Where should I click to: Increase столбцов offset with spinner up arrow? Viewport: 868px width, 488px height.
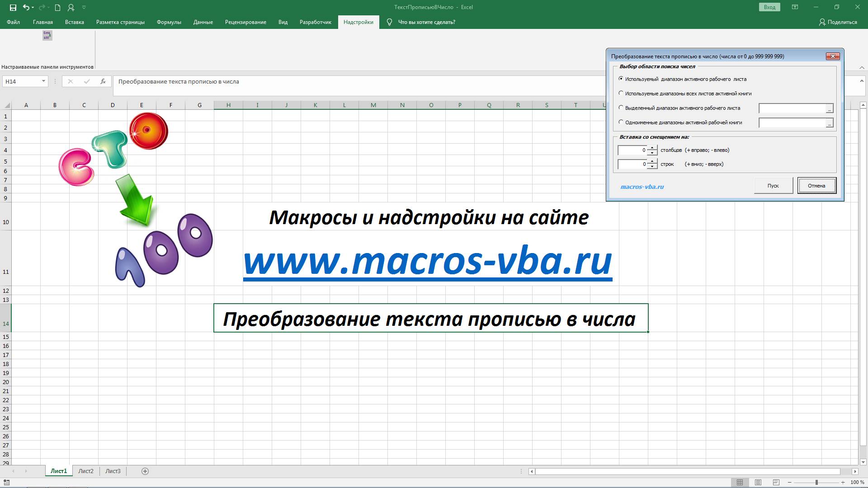coord(652,147)
